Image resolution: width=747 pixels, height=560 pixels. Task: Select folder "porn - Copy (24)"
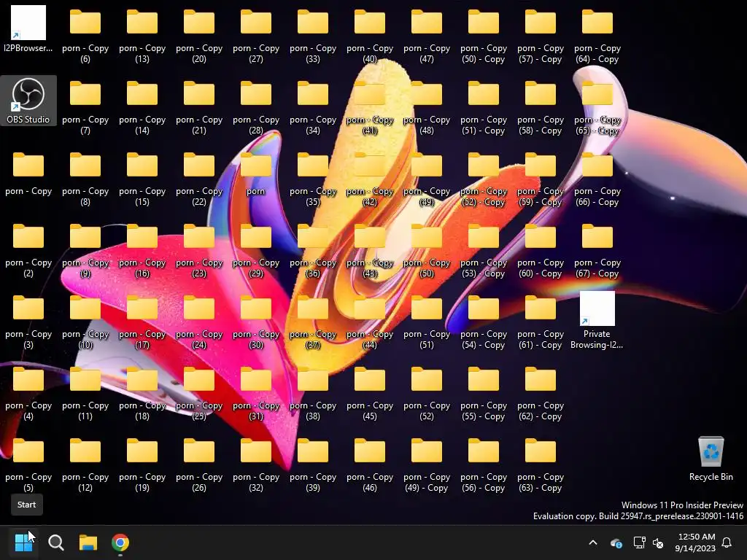pyautogui.click(x=199, y=322)
